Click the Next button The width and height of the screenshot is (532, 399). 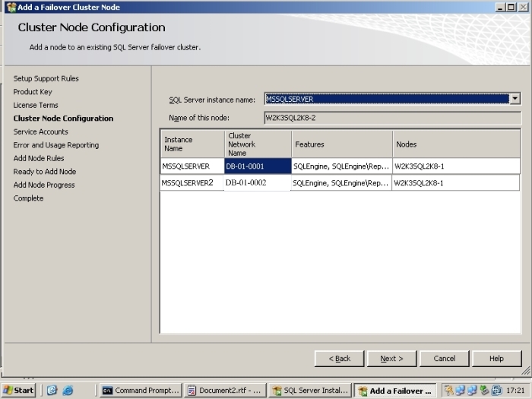(391, 358)
